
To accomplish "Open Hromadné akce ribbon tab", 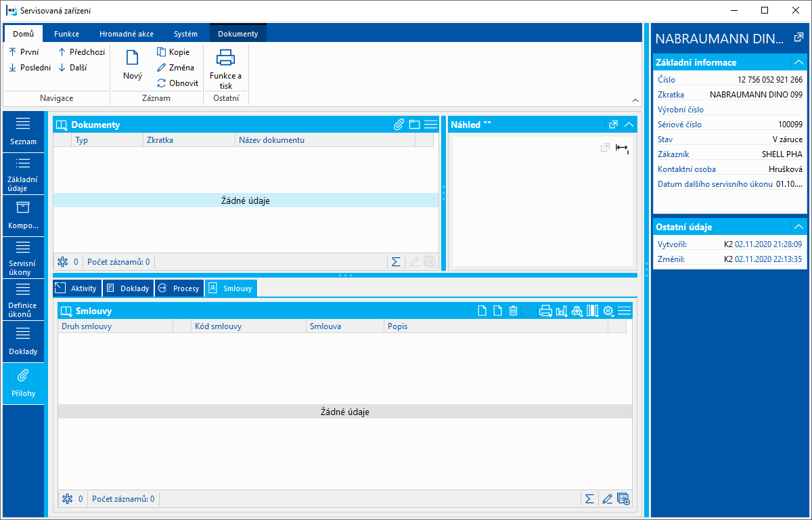I will pos(127,34).
